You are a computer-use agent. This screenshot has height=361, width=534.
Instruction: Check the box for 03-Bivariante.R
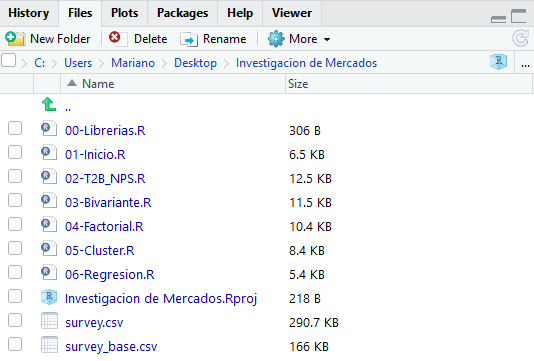[15, 200]
